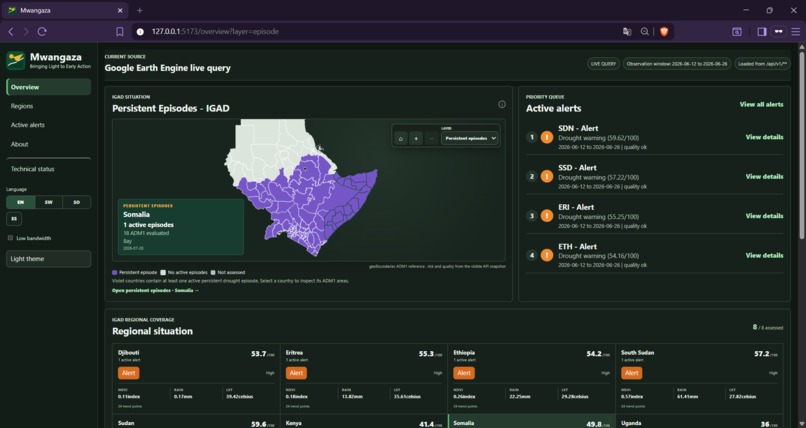Click the Google Earth Engine live query heading
The width and height of the screenshot is (806, 428).
coord(168,68)
